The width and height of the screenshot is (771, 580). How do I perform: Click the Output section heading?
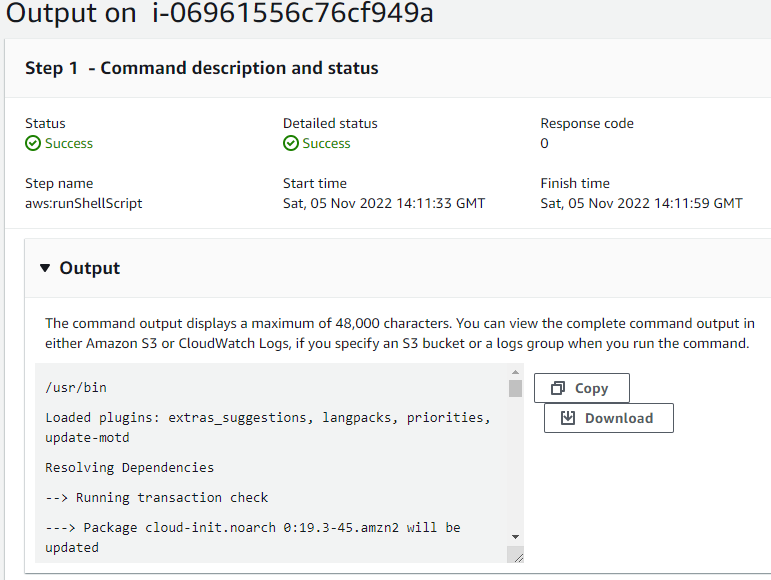[89, 268]
